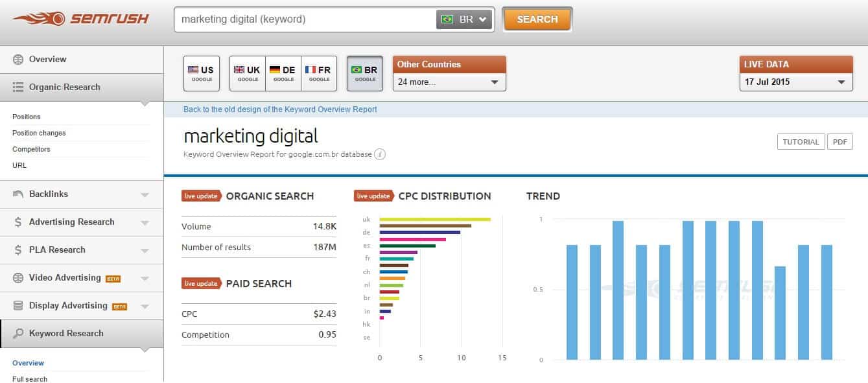Click the Organic Research list icon

pos(18,87)
